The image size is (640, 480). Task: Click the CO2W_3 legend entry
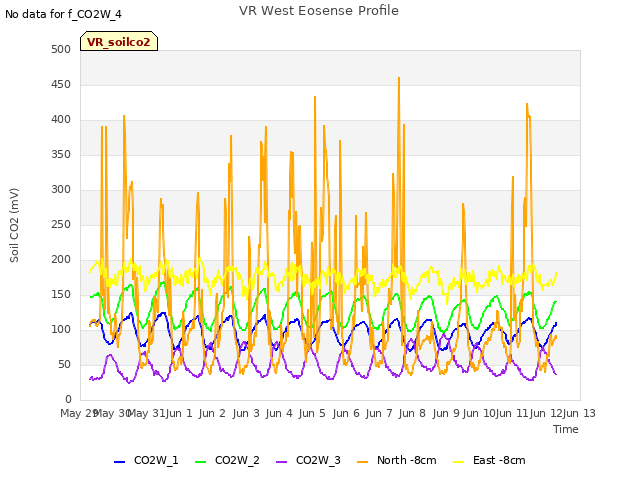pyautogui.click(x=308, y=460)
